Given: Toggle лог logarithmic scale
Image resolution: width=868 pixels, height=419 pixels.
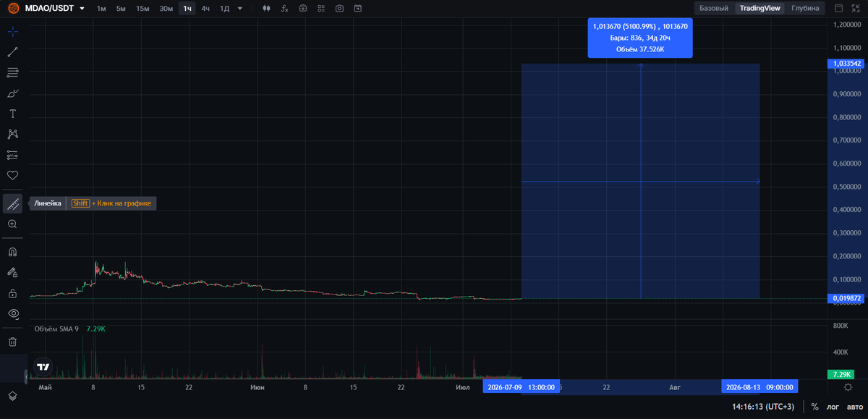Looking at the screenshot, I should tap(833, 407).
